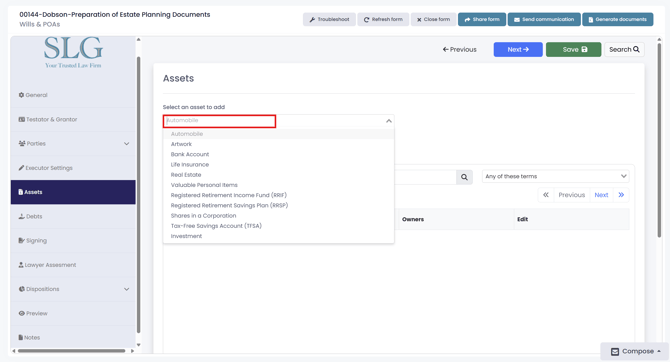This screenshot has height=362, width=670.
Task: Open the Any of these terms dropdown
Action: pyautogui.click(x=555, y=177)
